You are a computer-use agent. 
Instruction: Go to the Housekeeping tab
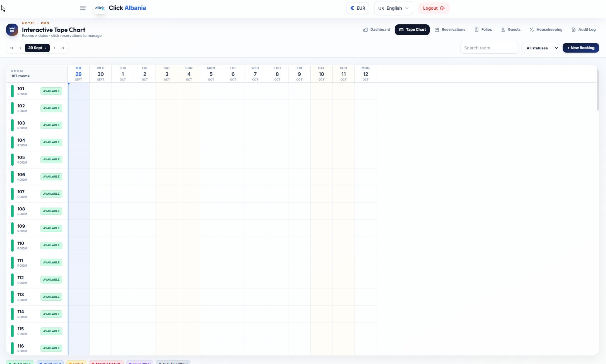[x=546, y=30]
